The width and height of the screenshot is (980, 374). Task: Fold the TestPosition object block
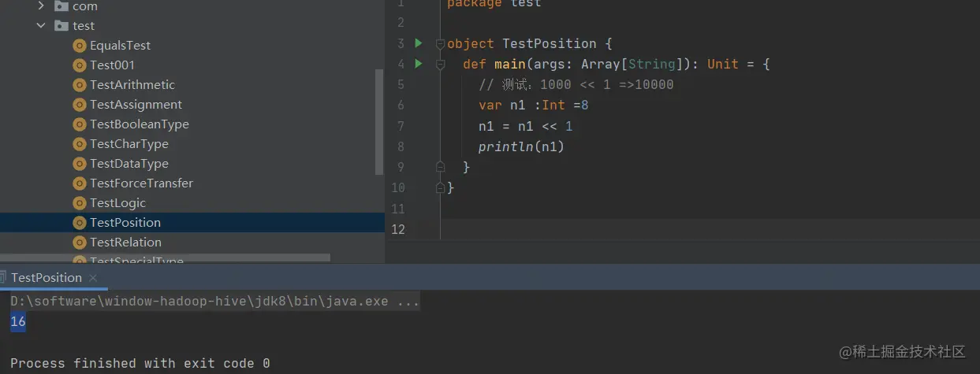[x=441, y=44]
